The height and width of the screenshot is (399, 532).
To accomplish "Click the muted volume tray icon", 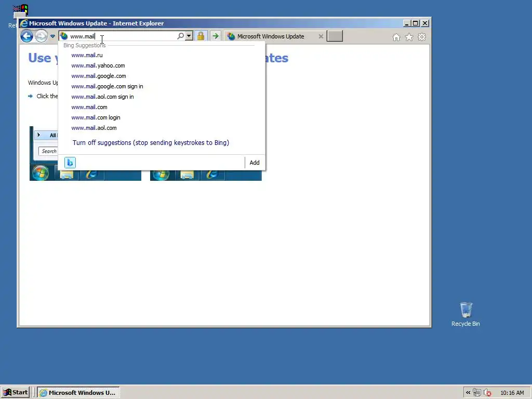I will pyautogui.click(x=487, y=393).
